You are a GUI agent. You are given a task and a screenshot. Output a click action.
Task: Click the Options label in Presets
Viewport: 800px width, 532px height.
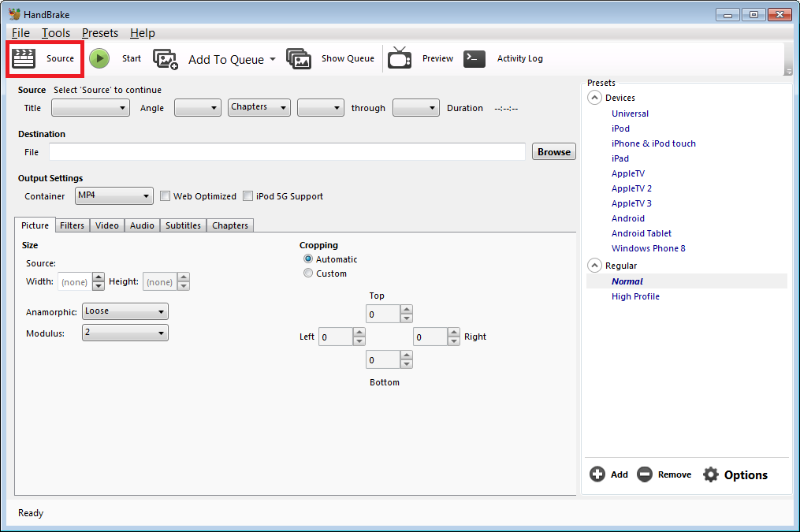tap(746, 475)
